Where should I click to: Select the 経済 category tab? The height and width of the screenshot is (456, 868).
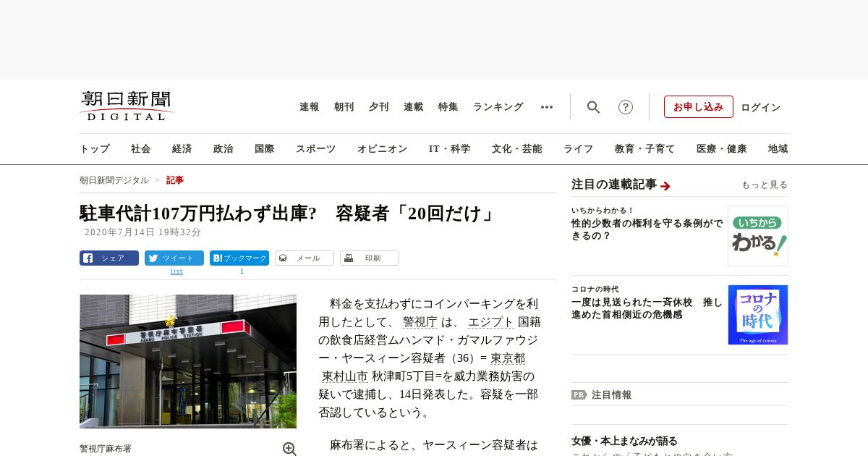(x=182, y=149)
